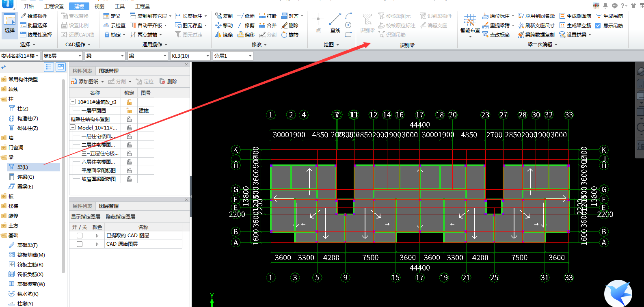Activate the 旋转 rotate tool
The image size is (644, 307).
[x=290, y=35]
